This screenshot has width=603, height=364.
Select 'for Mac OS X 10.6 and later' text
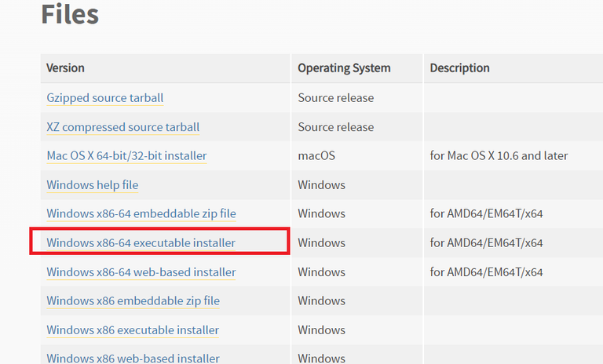pos(499,155)
